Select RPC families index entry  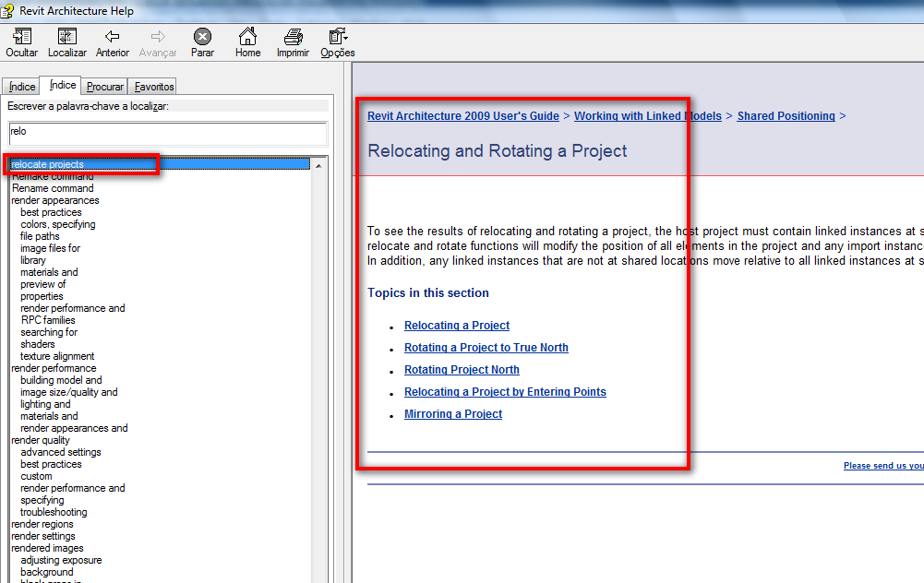pyautogui.click(x=48, y=320)
